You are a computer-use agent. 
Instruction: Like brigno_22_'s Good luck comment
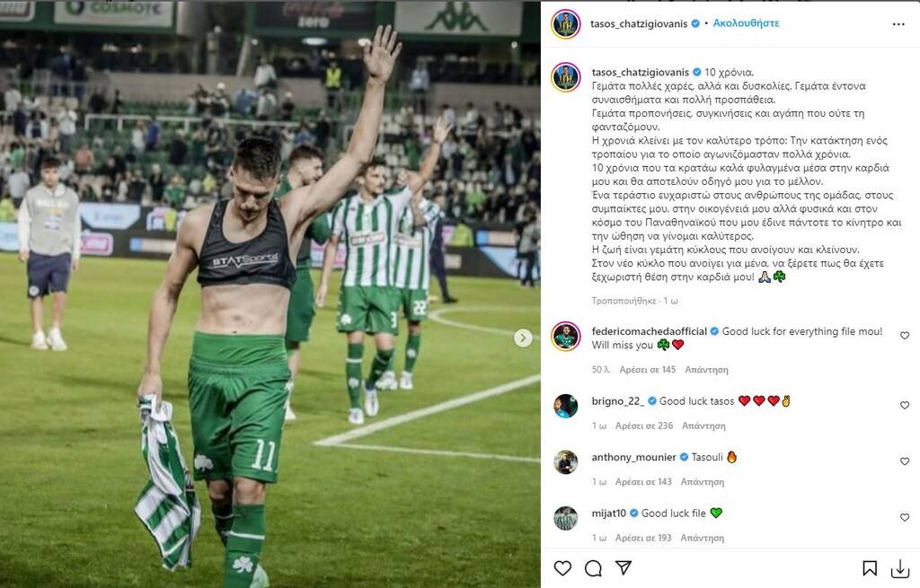tap(904, 405)
